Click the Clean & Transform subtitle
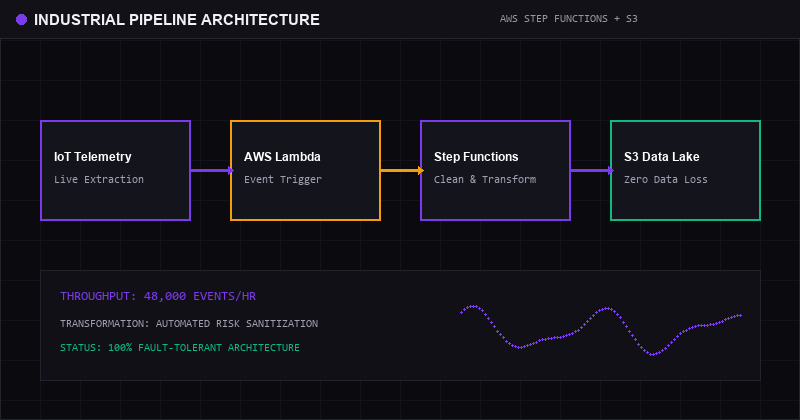The width and height of the screenshot is (800, 420). tap(485, 179)
